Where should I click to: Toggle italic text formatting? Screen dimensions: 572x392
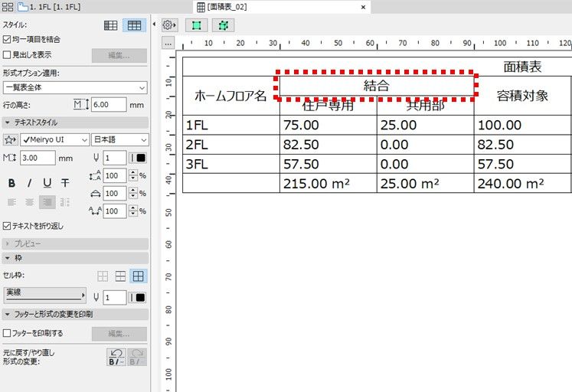click(x=30, y=183)
